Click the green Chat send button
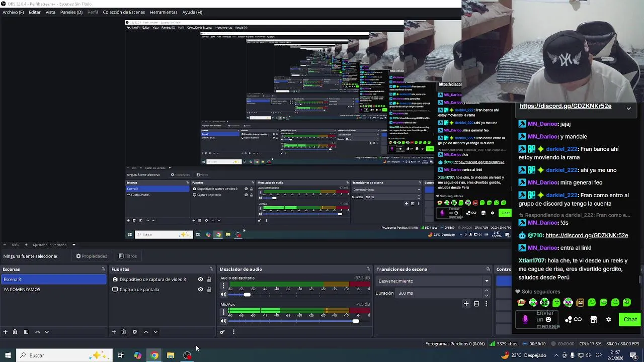 pos(630,319)
